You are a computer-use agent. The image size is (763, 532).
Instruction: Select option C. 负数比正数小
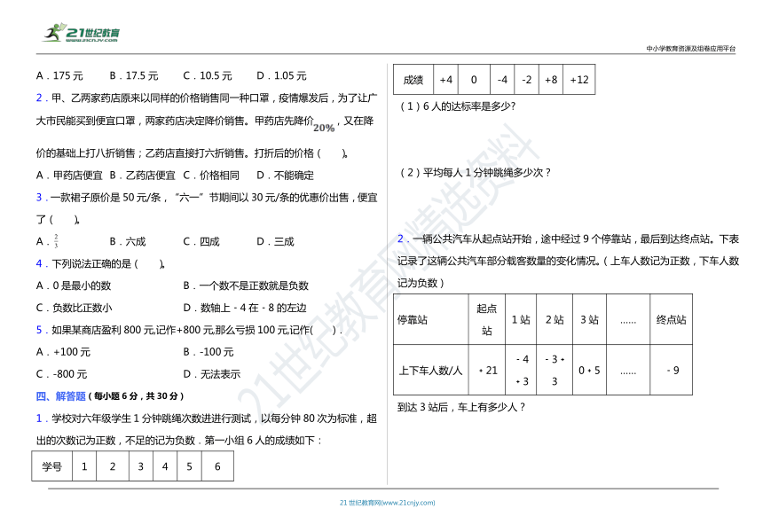click(x=74, y=308)
